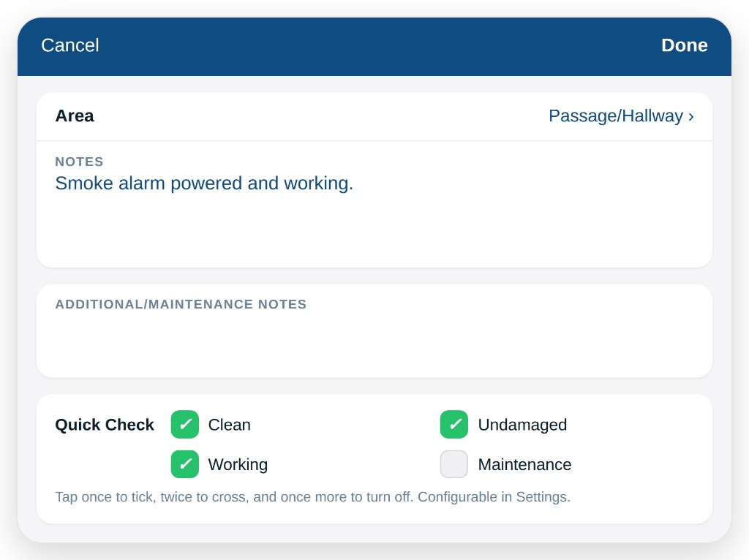This screenshot has width=749, height=560.
Task: Click the 'Tap once to tick' hint text
Action: (313, 497)
